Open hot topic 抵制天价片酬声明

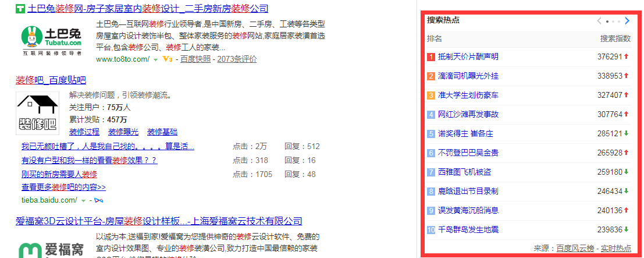[468, 57]
